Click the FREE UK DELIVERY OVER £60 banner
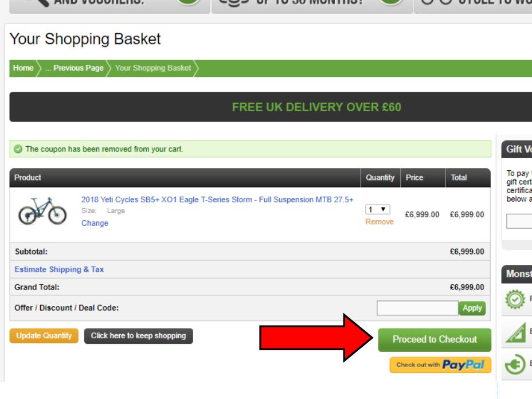Screen dimensions: 532x399 point(271,107)
